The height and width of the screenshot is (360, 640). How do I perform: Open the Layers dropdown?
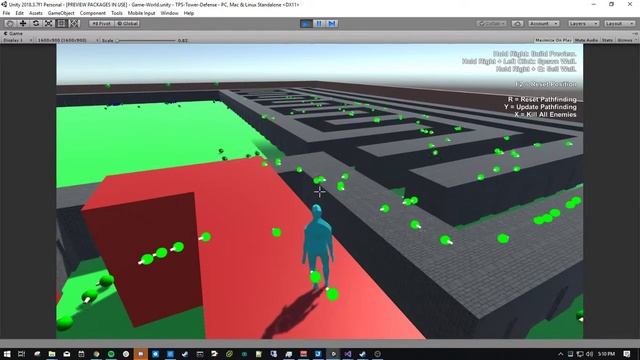point(583,24)
